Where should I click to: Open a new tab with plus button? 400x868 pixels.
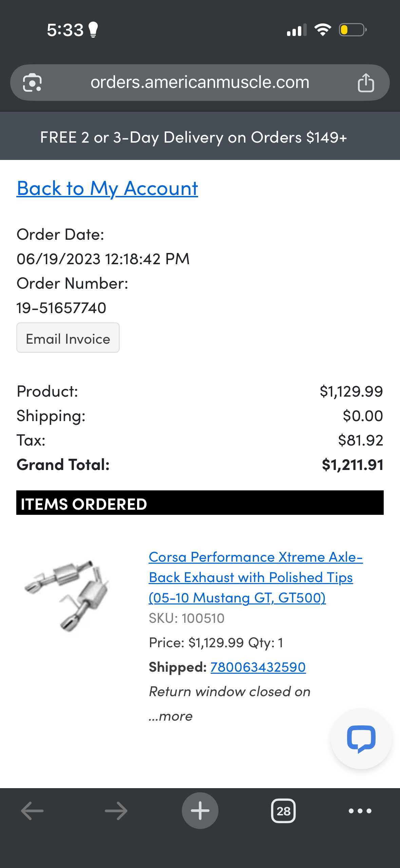pos(200,811)
